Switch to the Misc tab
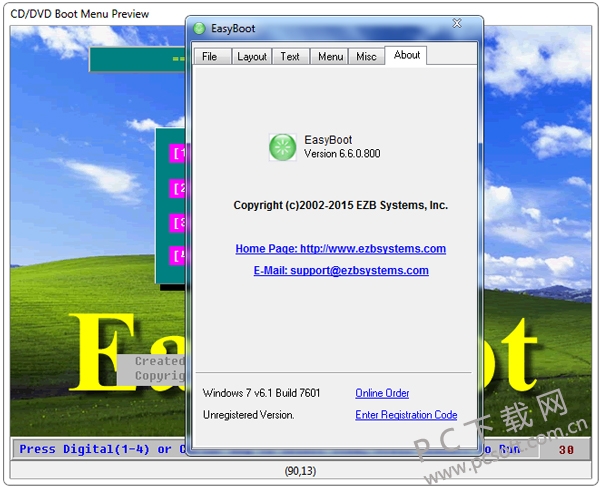 pos(366,57)
